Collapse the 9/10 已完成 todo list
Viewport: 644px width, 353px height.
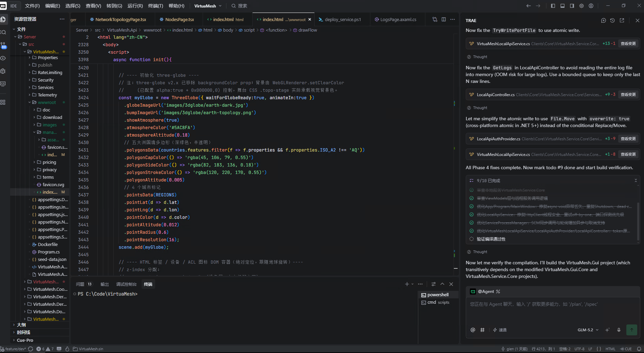(636, 180)
